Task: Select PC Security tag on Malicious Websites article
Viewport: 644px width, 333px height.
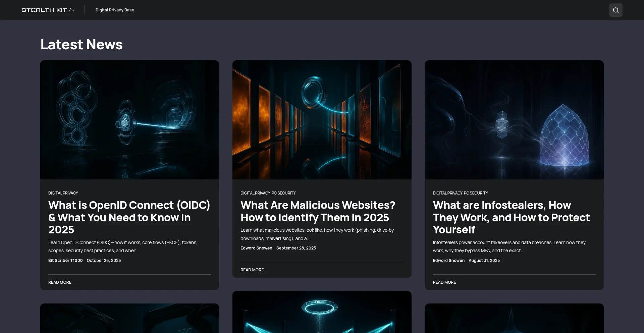Action: click(283, 193)
